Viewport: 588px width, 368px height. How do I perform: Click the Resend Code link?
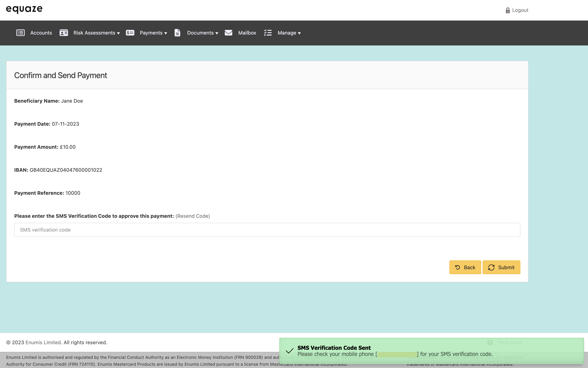(x=192, y=216)
